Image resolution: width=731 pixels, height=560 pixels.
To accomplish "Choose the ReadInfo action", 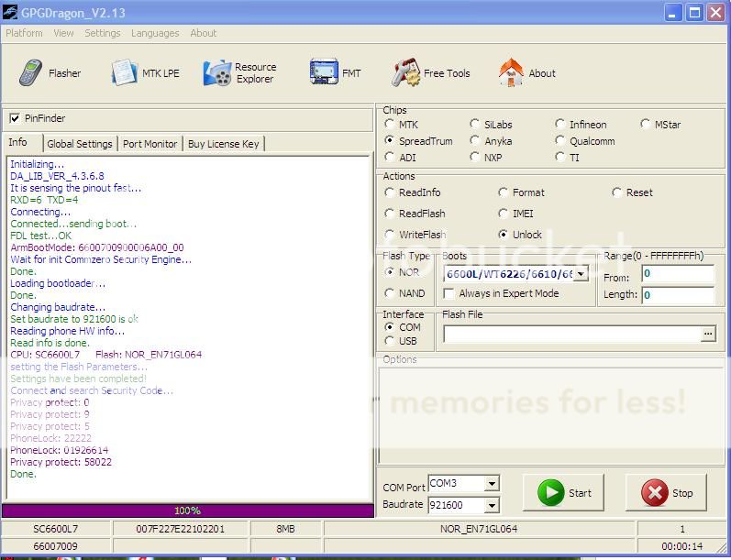I will 389,192.
